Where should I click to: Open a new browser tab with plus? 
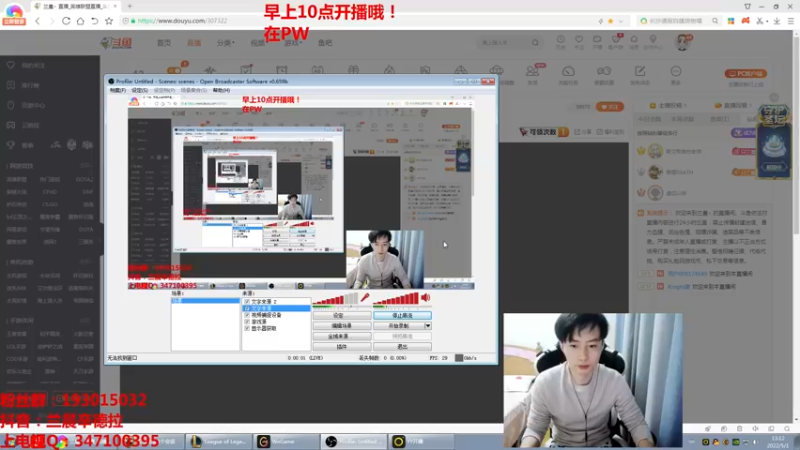pyautogui.click(x=130, y=6)
